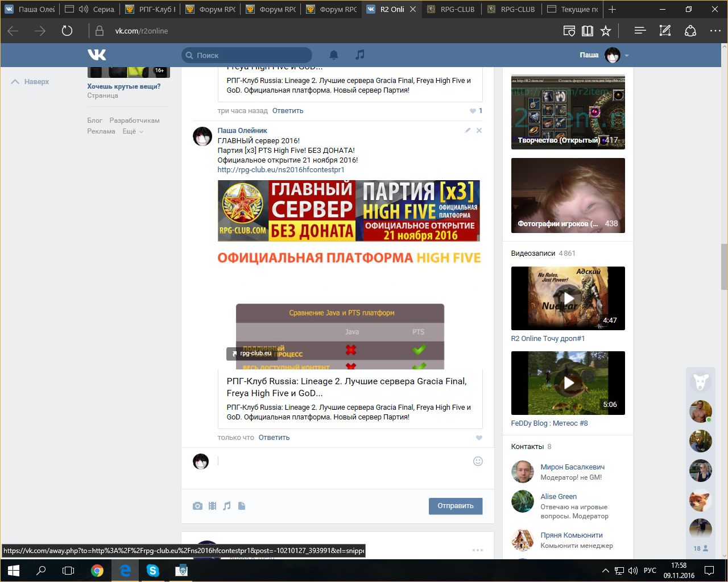Like the newest comment (heart)
This screenshot has width=728, height=582.
pos(479,438)
